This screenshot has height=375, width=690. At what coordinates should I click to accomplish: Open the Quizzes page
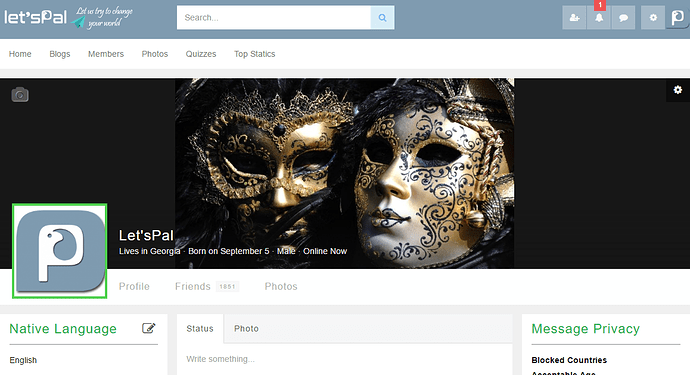(x=201, y=54)
